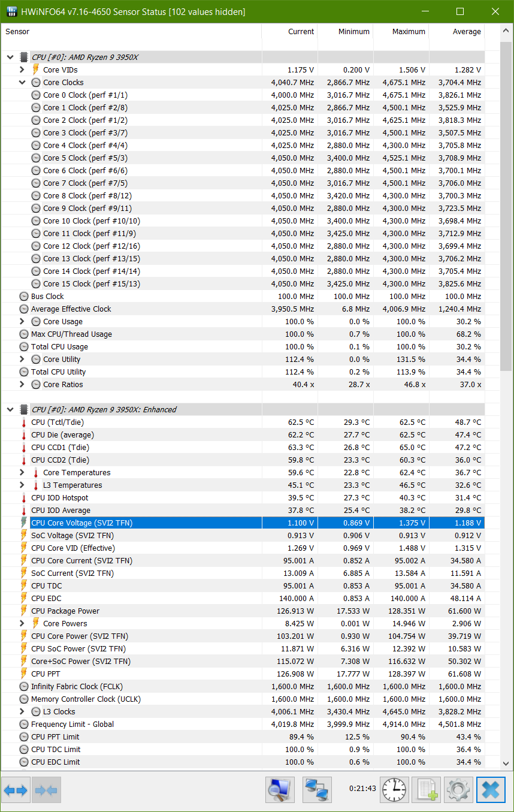Reset the elapsed timer with the clock icon
This screenshot has width=514, height=812.
(394, 790)
